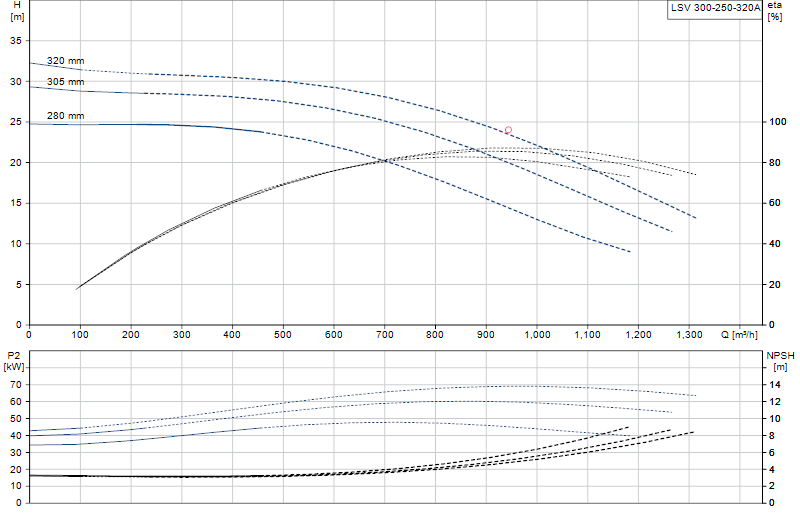Viewport: 800px width, 520px height.
Task: Click the 100 efficiency axis tick label
Action: [x=778, y=121]
